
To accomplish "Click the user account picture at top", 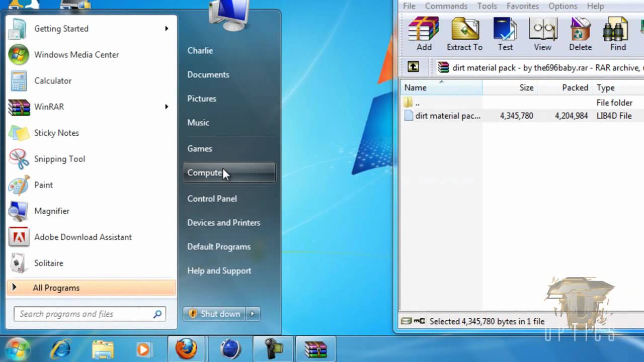I will [230, 15].
